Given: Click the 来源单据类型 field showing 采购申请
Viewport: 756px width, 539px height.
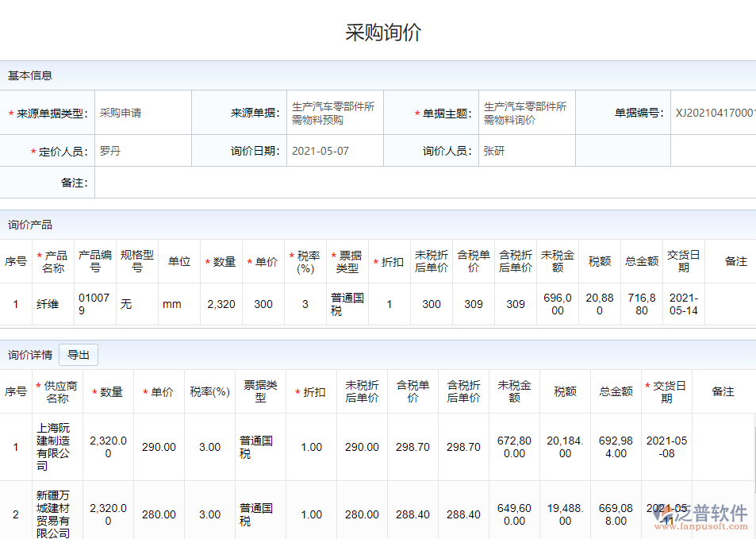Looking at the screenshot, I should (143, 113).
